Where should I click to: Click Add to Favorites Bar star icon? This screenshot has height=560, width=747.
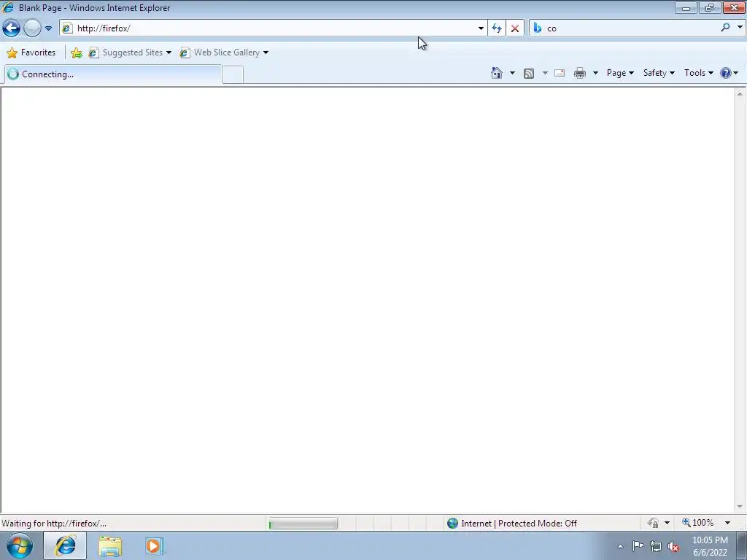76,52
